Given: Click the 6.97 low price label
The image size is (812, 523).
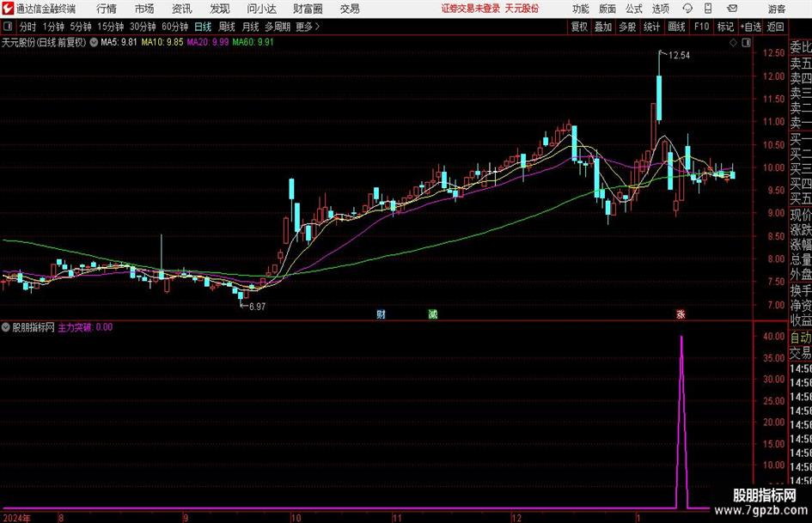Looking at the screenshot, I should coord(258,307).
